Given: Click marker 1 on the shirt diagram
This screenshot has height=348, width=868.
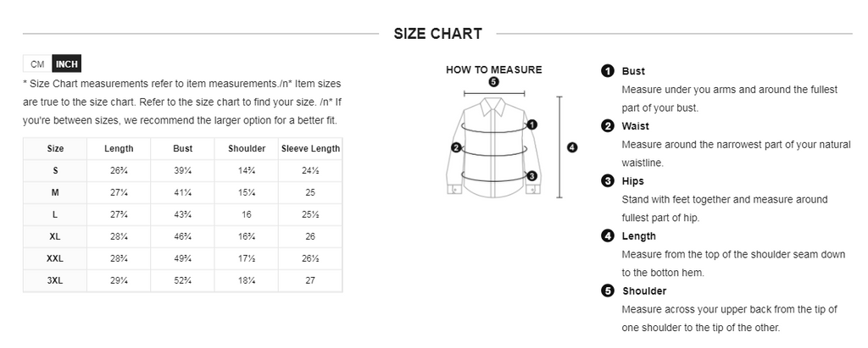Looking at the screenshot, I should 532,124.
